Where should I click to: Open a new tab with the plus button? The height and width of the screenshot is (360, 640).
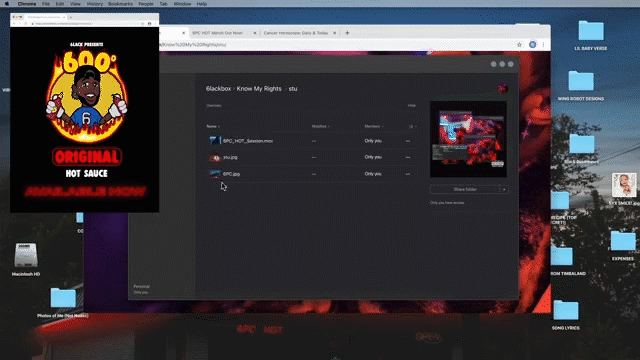pos(347,33)
